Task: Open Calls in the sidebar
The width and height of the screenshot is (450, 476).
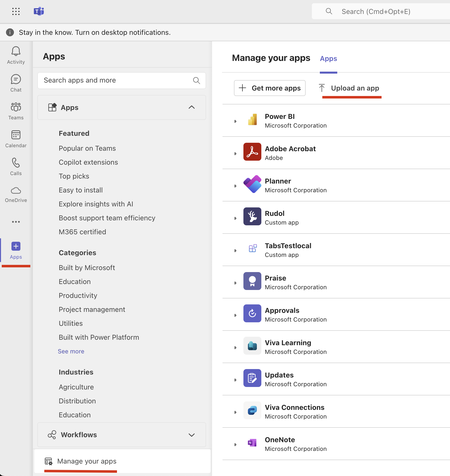Action: (x=16, y=167)
